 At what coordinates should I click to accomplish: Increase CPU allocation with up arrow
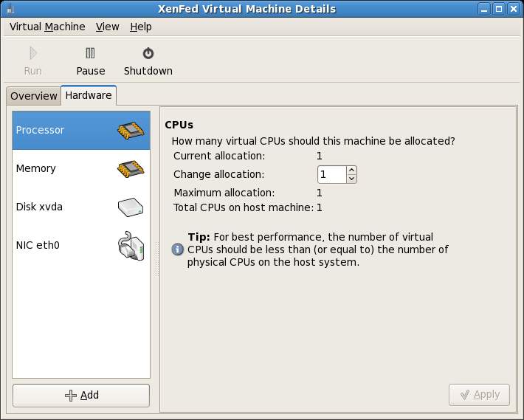(x=351, y=170)
